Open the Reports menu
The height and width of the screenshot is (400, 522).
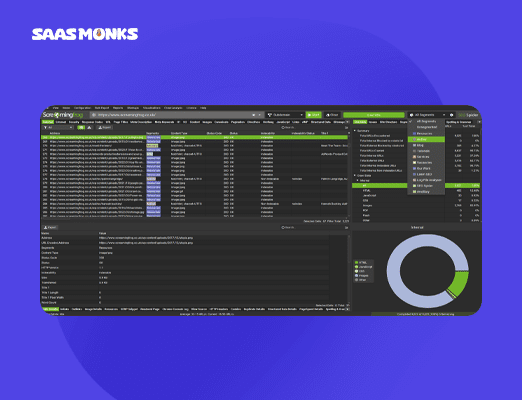tap(118, 108)
